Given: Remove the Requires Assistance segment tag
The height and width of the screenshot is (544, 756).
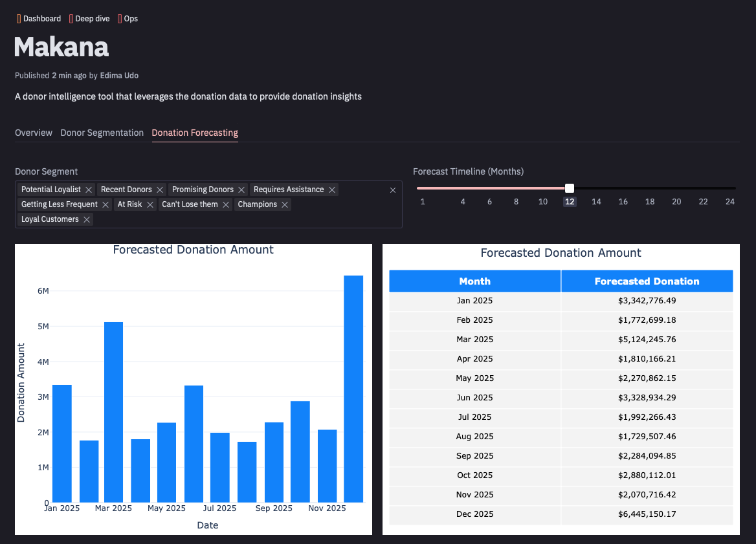Looking at the screenshot, I should point(332,190).
